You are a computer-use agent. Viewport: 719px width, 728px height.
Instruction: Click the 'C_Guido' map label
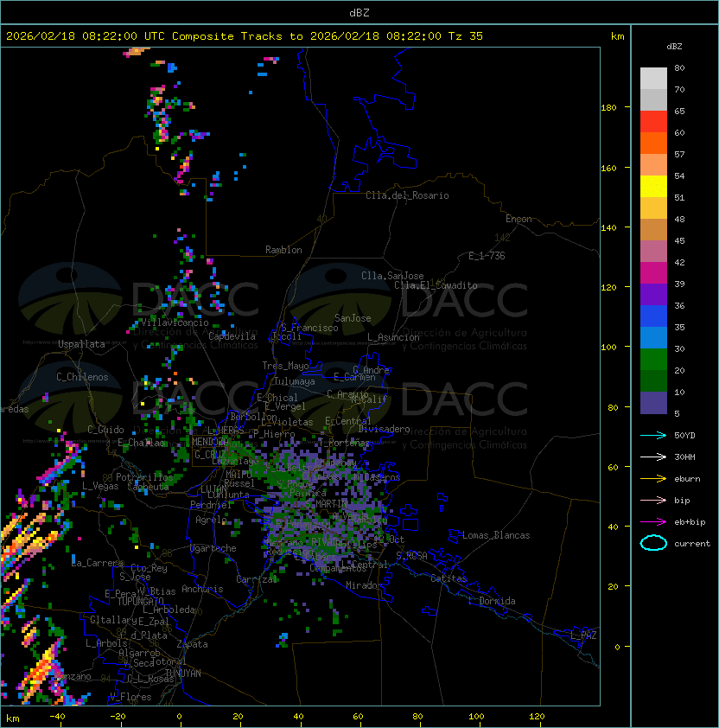105,430
